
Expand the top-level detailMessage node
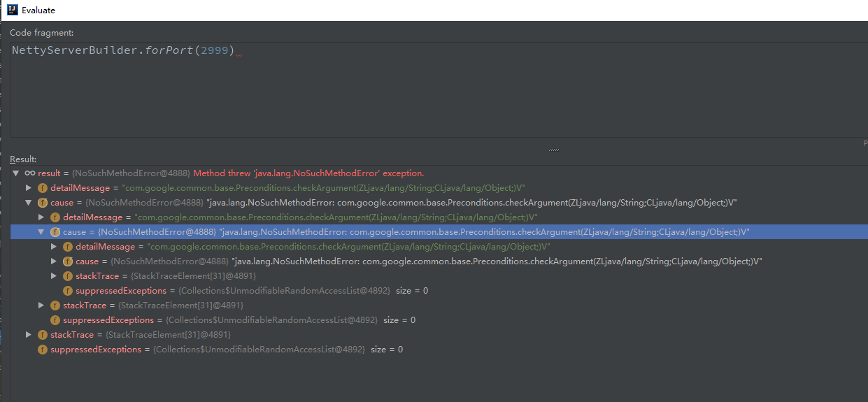(x=29, y=188)
